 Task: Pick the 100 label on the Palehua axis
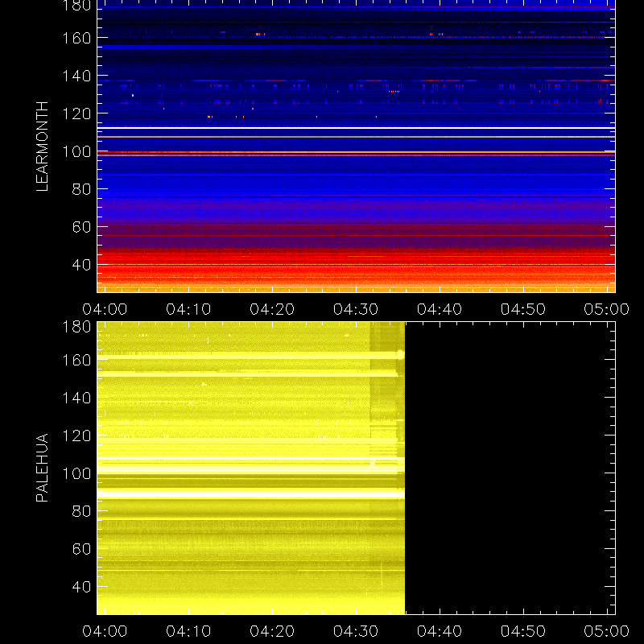pos(76,473)
